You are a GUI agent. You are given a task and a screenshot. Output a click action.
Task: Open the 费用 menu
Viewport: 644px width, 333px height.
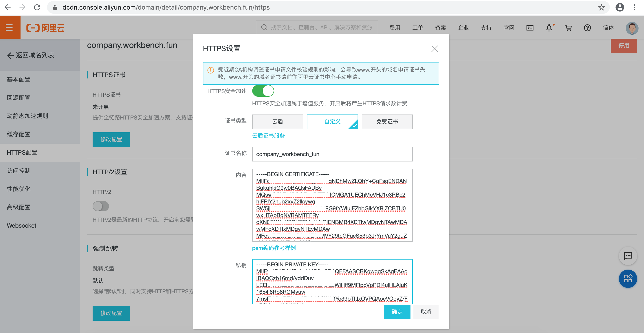click(x=395, y=28)
